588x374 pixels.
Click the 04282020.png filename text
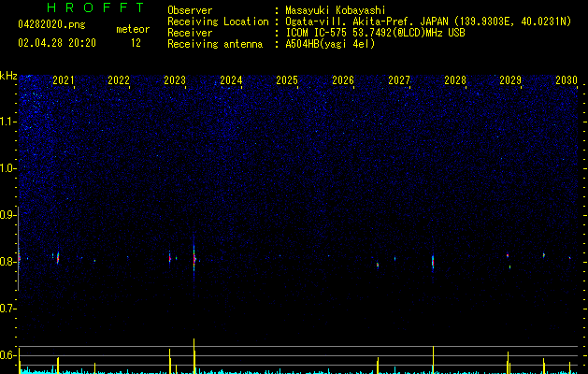coord(51,25)
